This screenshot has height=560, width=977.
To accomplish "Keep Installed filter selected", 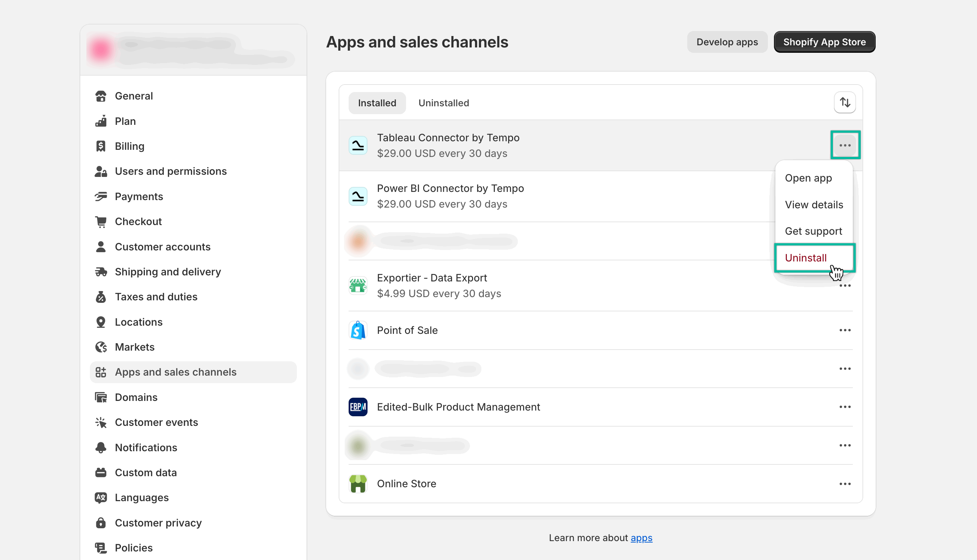I will tap(377, 103).
